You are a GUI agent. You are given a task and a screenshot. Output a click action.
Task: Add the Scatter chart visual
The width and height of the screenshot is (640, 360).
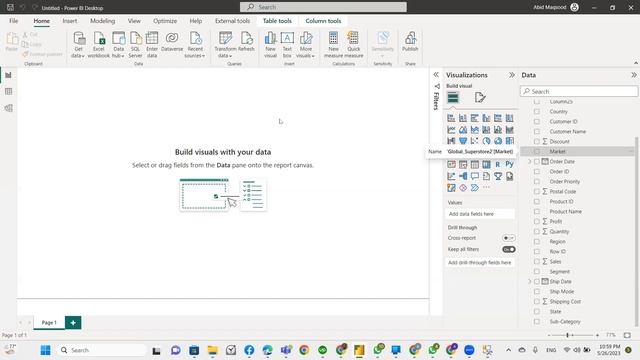pyautogui.click(x=474, y=141)
